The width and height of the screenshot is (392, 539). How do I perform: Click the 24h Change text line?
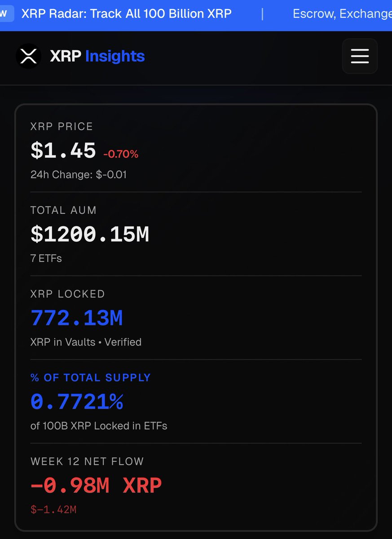point(79,174)
